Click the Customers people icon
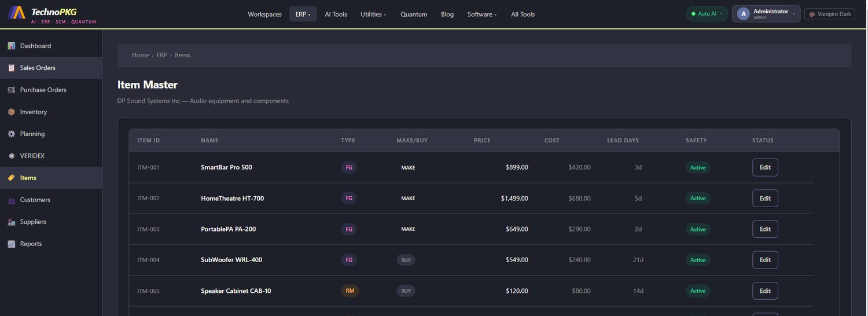The height and width of the screenshot is (316, 868). pyautogui.click(x=12, y=200)
